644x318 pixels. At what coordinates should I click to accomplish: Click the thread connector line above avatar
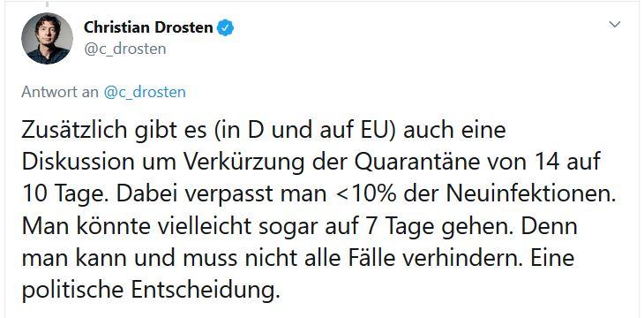(47, 4)
